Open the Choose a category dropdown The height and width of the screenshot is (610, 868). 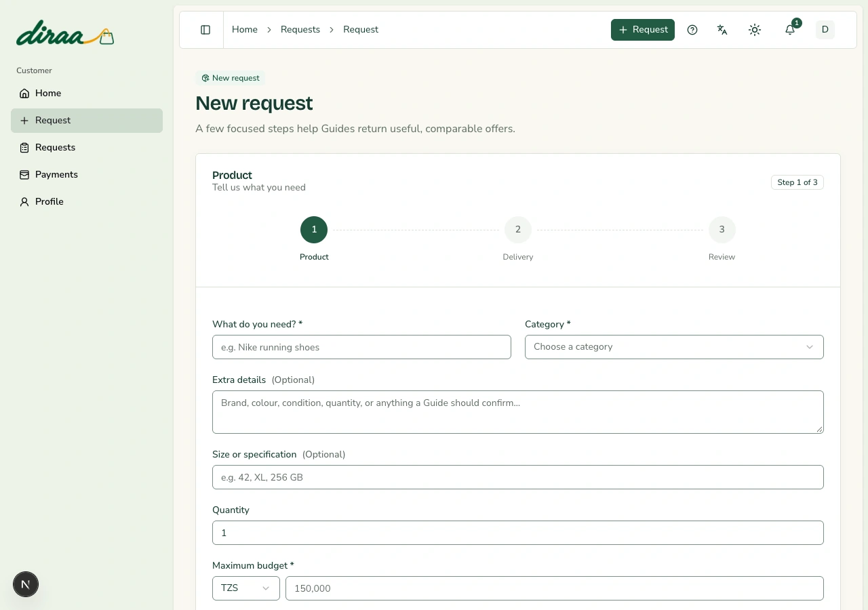pos(674,347)
